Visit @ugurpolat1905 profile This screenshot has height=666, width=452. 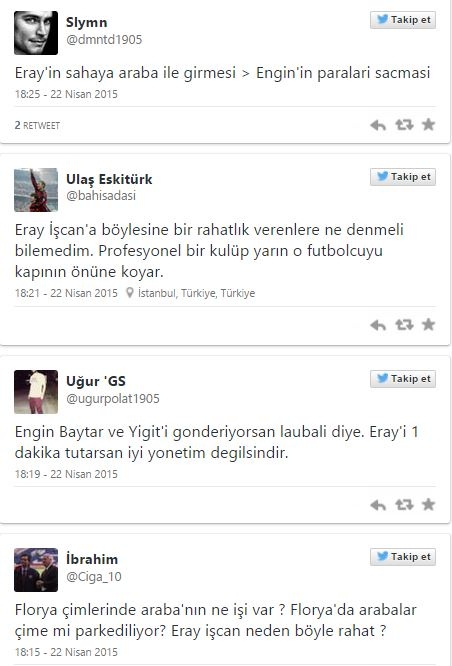pyautogui.click(x=113, y=399)
